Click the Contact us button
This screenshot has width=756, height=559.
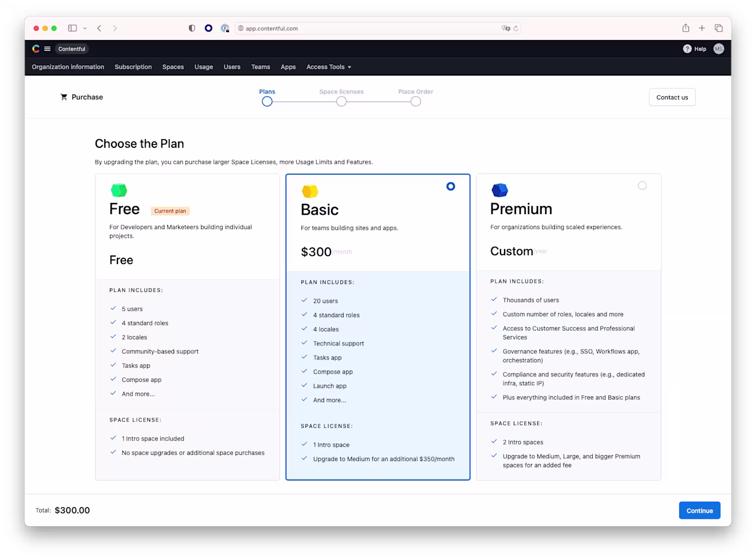coord(672,97)
